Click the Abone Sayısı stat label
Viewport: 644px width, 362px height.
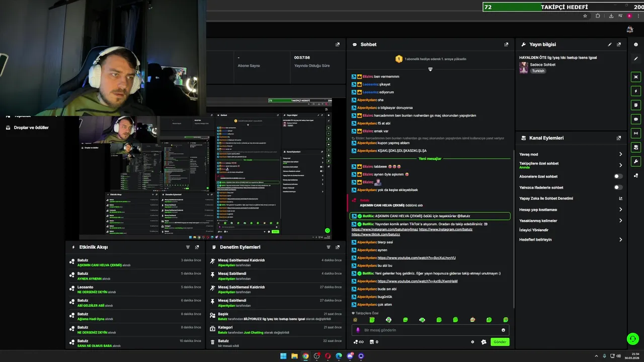click(249, 66)
